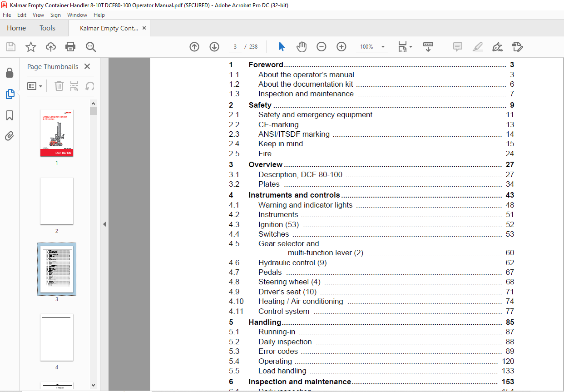Open the Sign menu

click(55, 15)
